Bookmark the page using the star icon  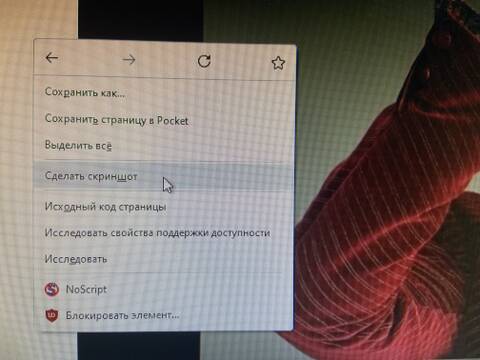tap(278, 63)
